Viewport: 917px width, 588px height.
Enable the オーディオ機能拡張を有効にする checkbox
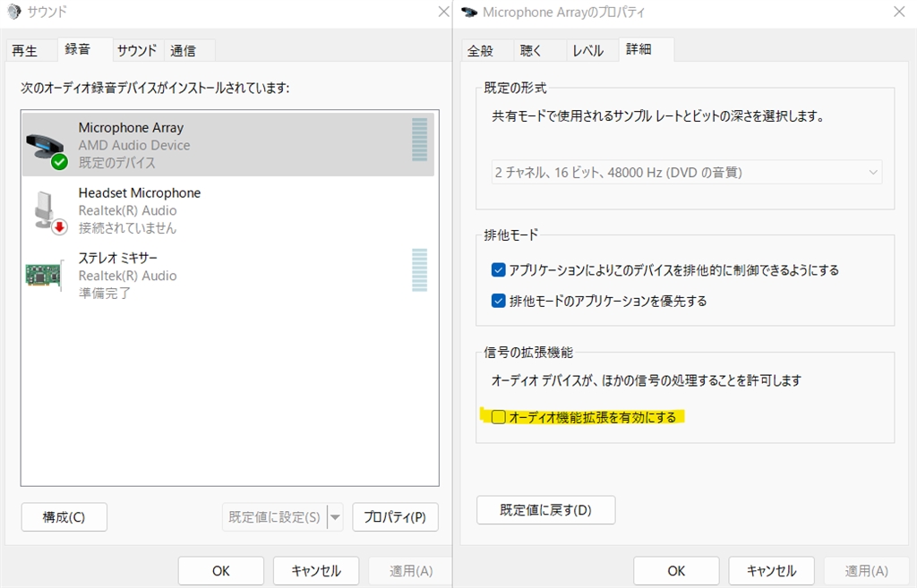(x=499, y=417)
